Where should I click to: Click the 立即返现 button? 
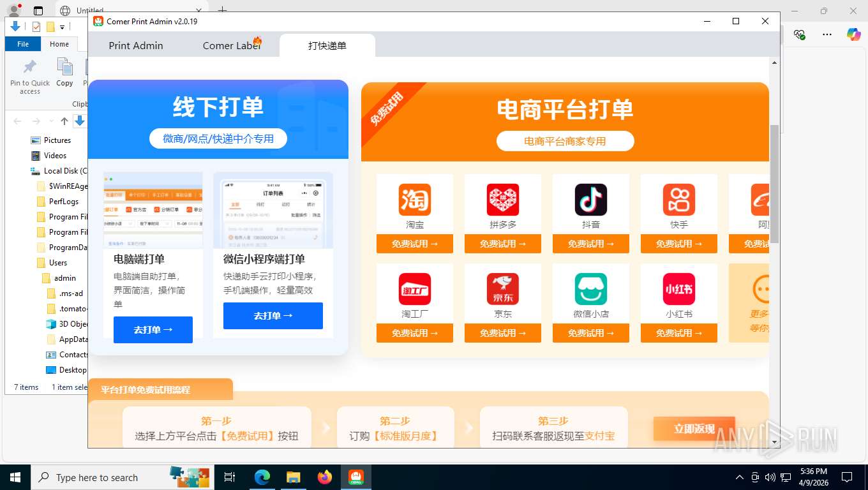(x=694, y=429)
